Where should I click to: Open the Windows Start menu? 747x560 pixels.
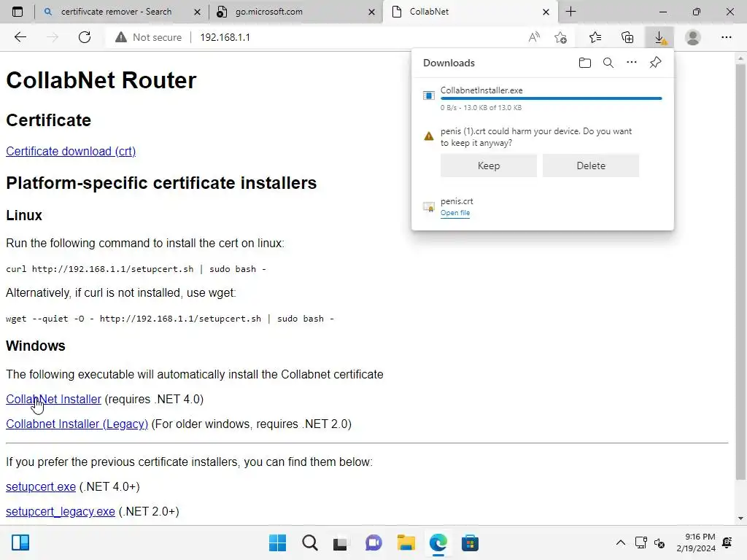(x=277, y=542)
